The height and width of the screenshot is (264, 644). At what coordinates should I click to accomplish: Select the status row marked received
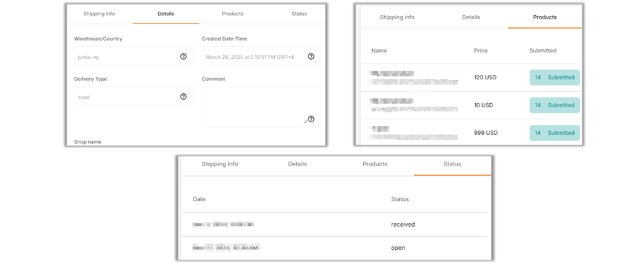(334, 225)
